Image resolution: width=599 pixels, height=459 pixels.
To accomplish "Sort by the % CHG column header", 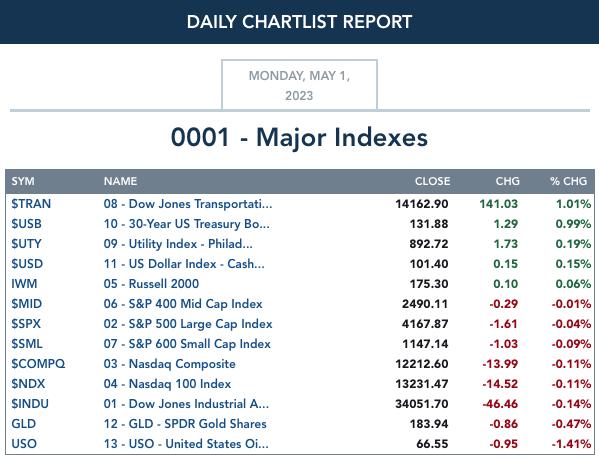I will point(568,181).
